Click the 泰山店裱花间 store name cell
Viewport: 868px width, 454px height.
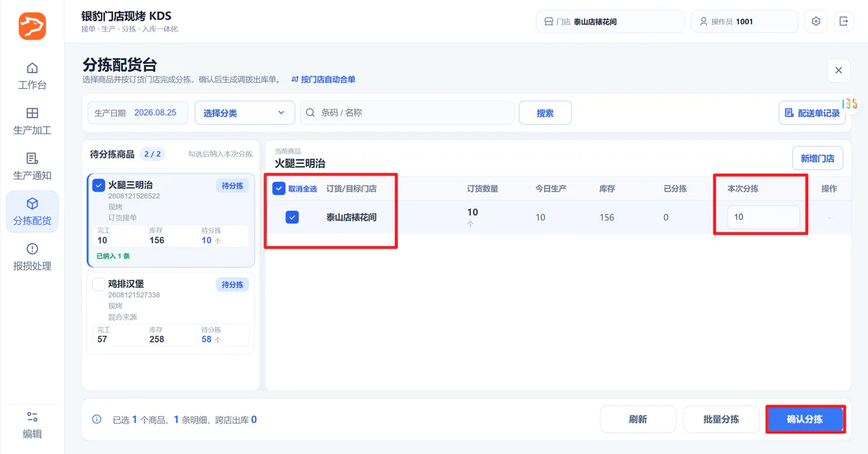(x=351, y=217)
